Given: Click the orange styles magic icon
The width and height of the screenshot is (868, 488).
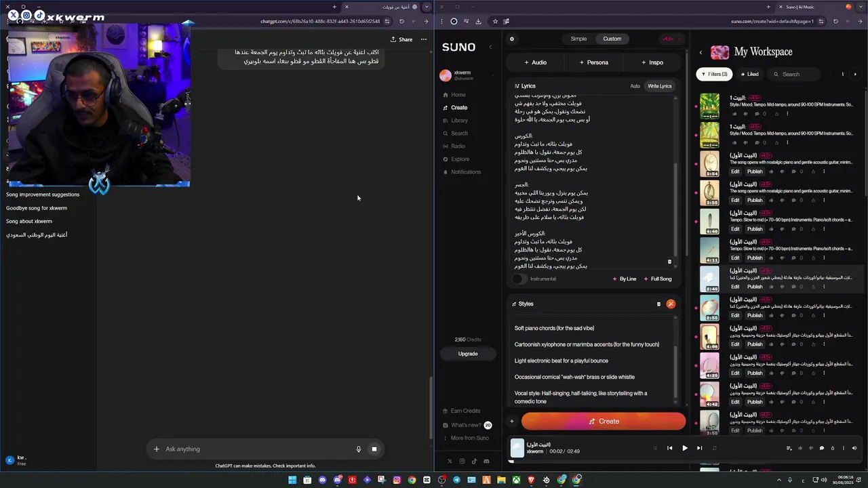Looking at the screenshot, I should click(x=671, y=304).
